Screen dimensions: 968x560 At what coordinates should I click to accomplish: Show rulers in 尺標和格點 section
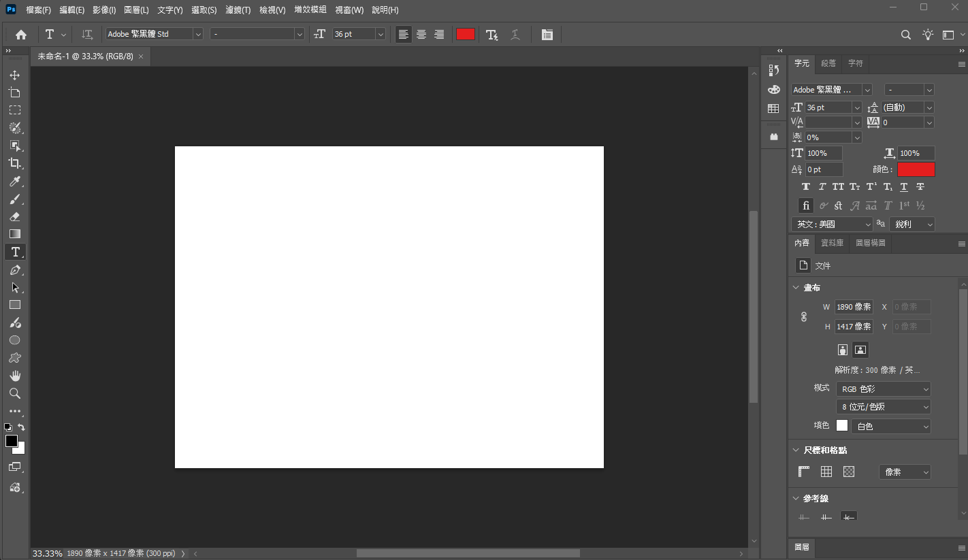point(804,472)
